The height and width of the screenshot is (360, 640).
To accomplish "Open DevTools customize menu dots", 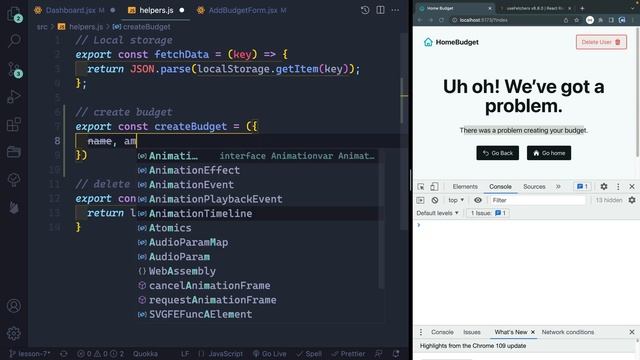I will tap(618, 187).
